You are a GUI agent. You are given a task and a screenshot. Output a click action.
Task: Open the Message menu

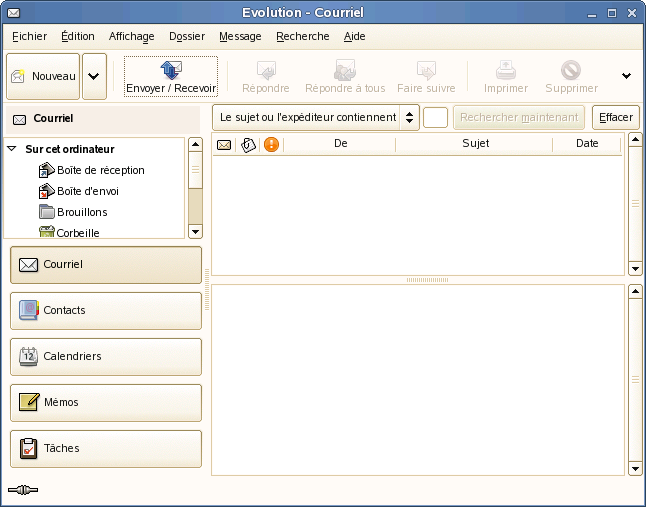click(x=240, y=36)
